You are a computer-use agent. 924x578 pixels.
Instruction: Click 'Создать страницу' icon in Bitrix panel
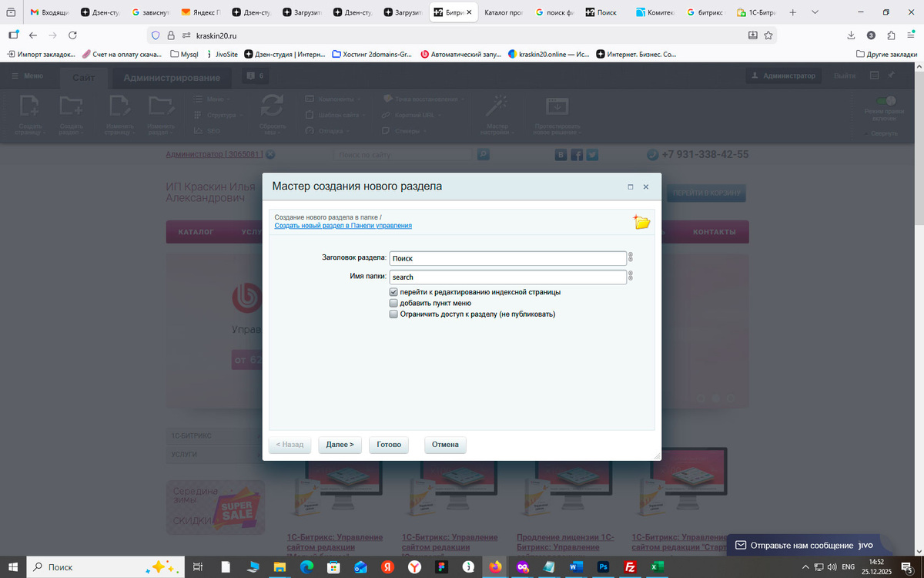[29, 106]
